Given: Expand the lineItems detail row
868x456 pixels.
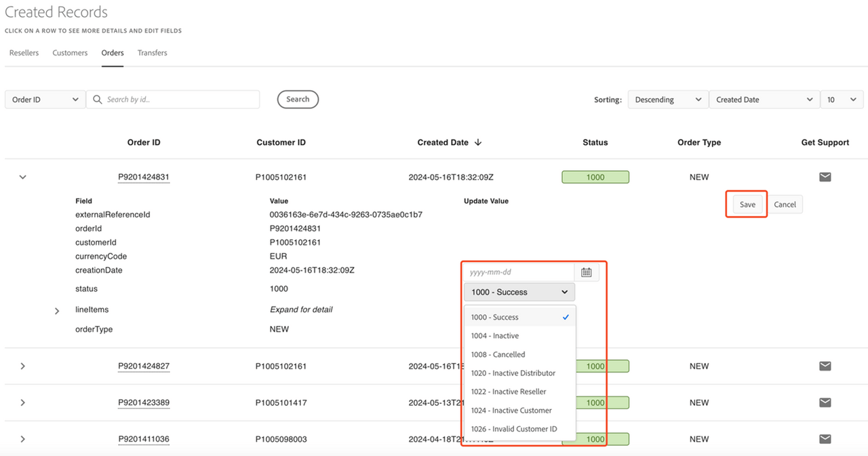Looking at the screenshot, I should point(57,311).
